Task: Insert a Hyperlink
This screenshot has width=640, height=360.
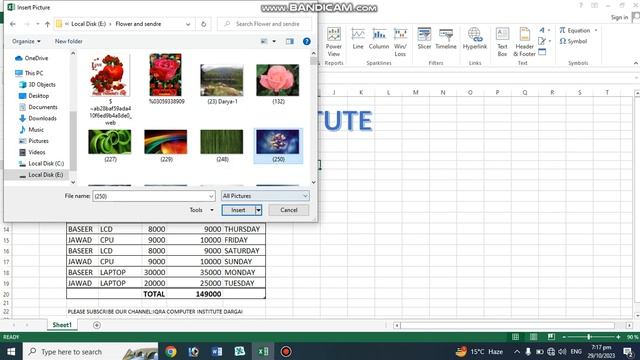Action: pyautogui.click(x=475, y=39)
